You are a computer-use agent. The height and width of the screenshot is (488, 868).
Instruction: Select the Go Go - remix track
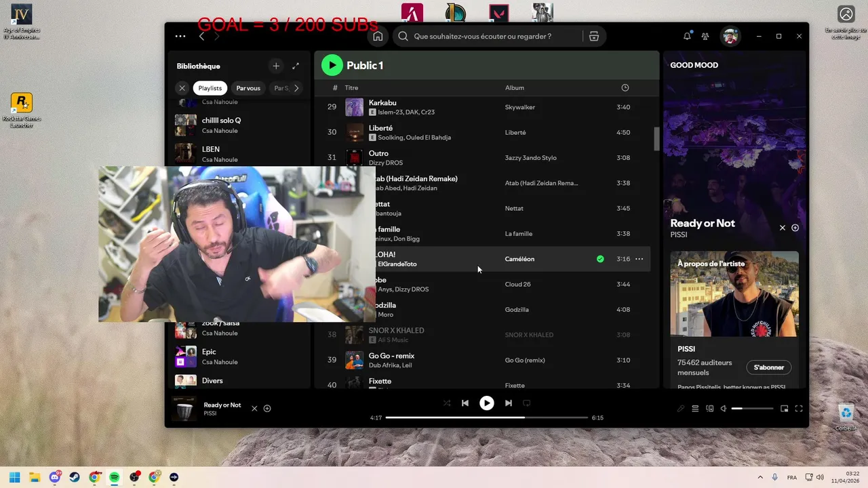coord(487,360)
